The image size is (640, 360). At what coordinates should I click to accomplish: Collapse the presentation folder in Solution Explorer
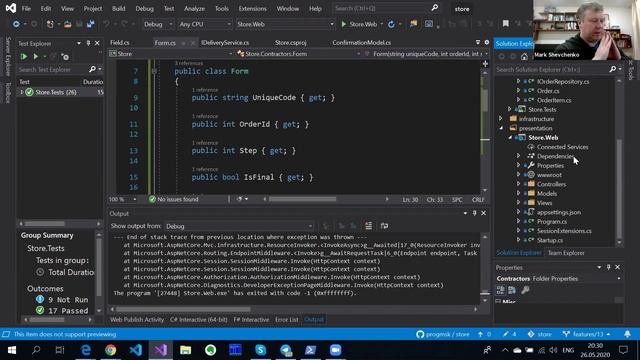tap(501, 128)
